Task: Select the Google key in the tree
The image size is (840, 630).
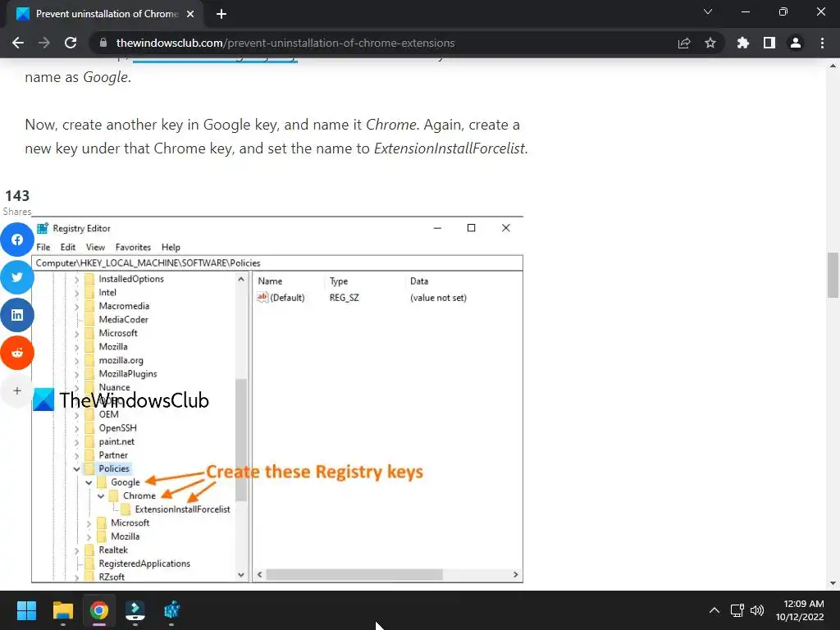Action: [x=125, y=482]
